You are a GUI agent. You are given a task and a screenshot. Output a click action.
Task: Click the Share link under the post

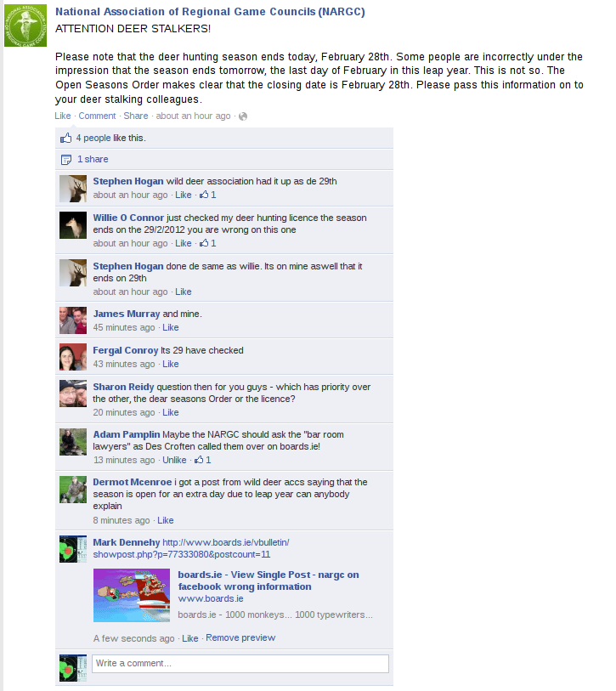pos(136,116)
